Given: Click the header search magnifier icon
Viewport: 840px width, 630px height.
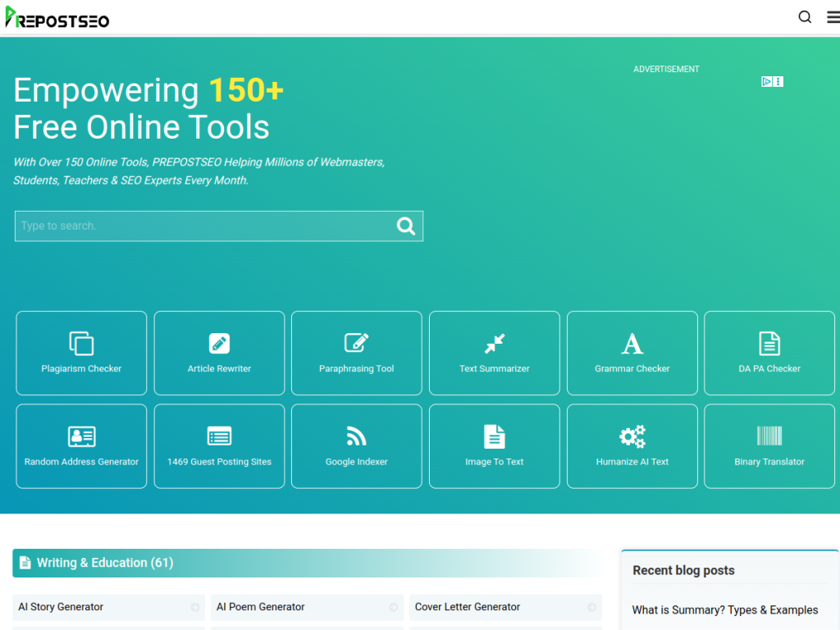Looking at the screenshot, I should pyautogui.click(x=805, y=17).
